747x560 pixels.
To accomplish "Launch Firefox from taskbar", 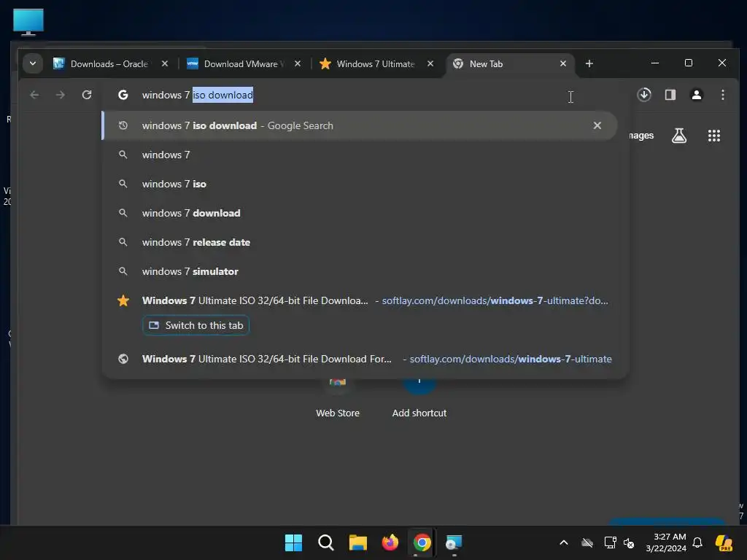I will coord(390,542).
